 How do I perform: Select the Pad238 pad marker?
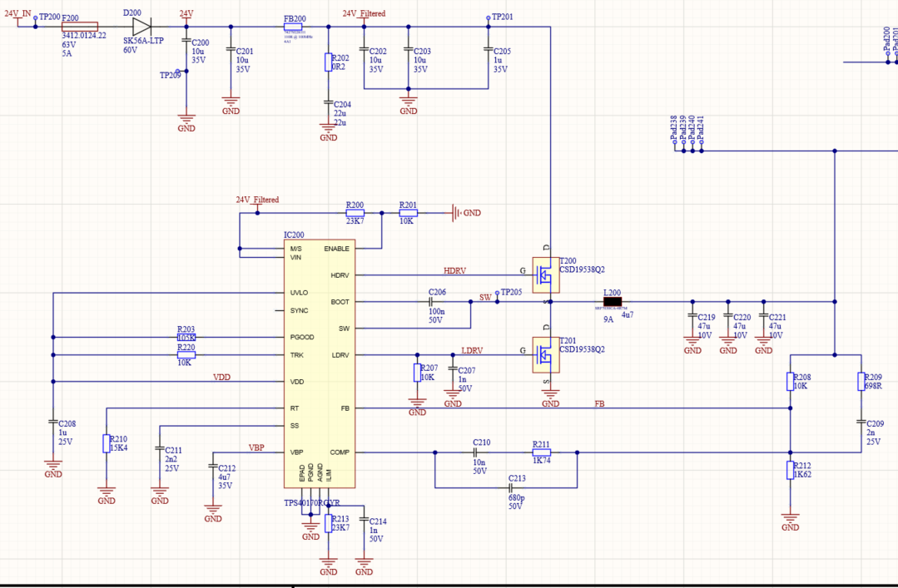click(675, 146)
